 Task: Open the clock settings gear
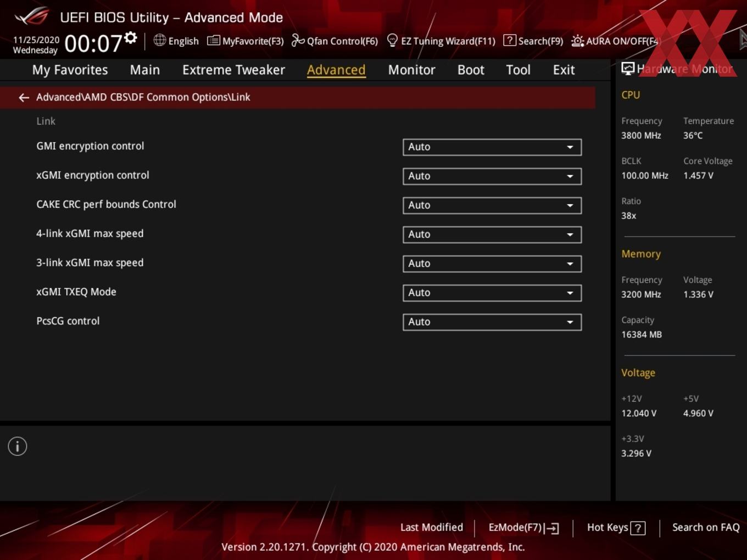point(131,37)
